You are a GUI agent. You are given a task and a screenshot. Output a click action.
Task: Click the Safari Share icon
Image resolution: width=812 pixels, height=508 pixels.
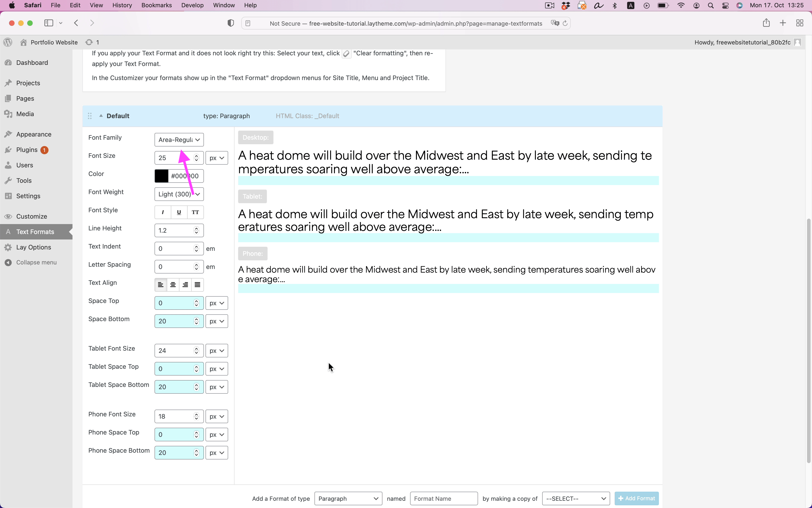[x=766, y=23]
